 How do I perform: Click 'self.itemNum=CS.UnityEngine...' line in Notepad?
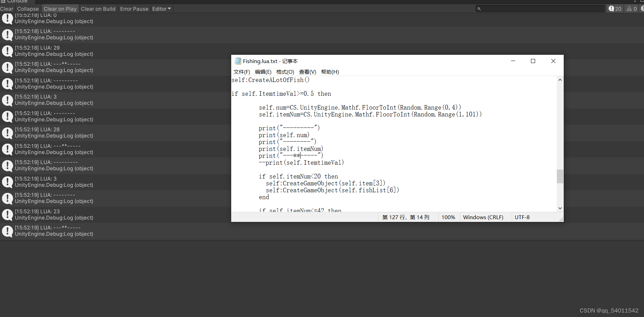click(x=370, y=114)
